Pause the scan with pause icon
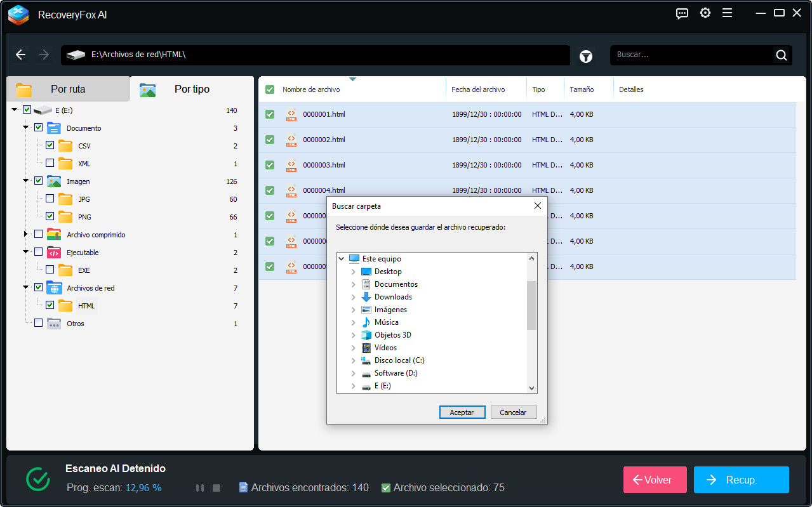This screenshot has height=507, width=812. [x=200, y=488]
